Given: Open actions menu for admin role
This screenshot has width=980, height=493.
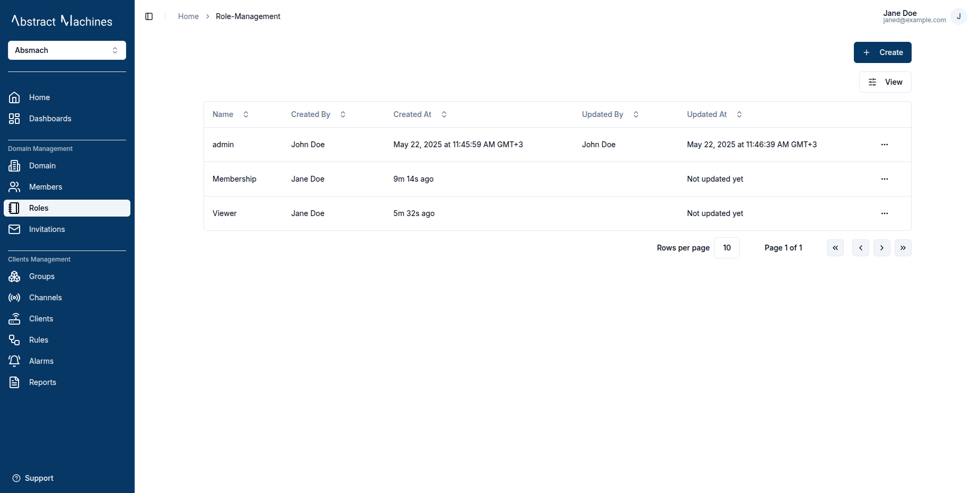Looking at the screenshot, I should (885, 145).
